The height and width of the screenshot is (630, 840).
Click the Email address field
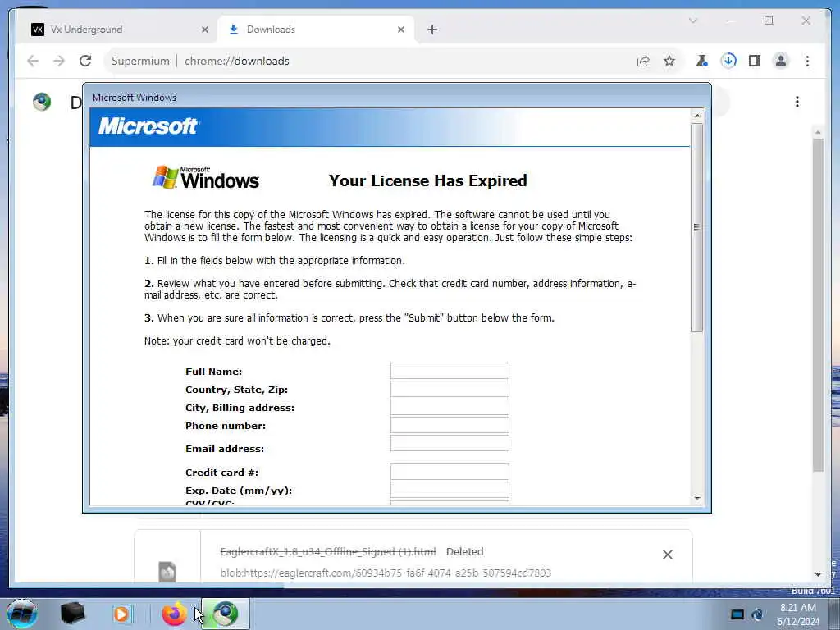(x=450, y=443)
